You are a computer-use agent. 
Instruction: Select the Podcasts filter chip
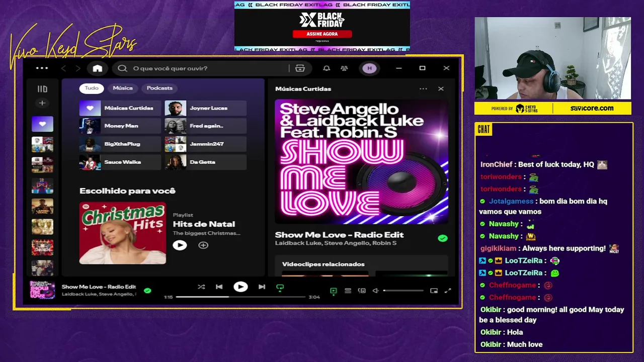tap(159, 88)
